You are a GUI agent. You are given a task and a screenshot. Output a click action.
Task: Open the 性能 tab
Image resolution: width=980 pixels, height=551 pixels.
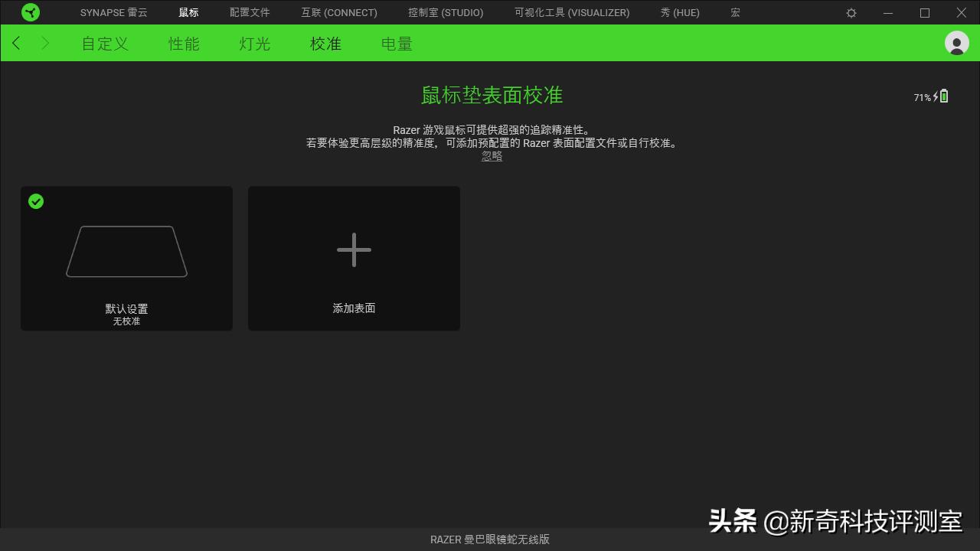[184, 44]
